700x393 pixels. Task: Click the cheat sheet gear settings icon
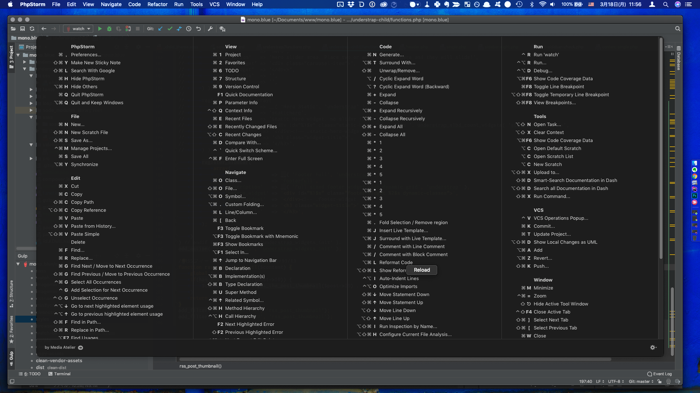click(x=653, y=347)
